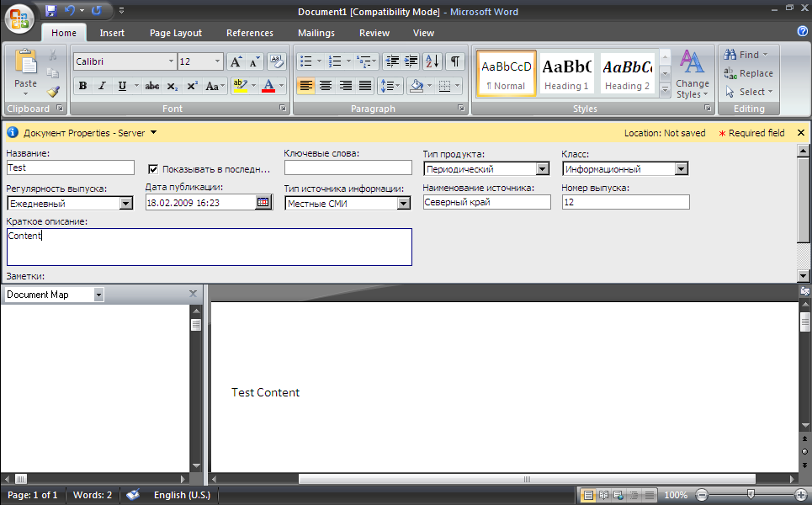This screenshot has width=812, height=505.
Task: Open the Document Map pane selector dropdown
Action: [x=98, y=295]
